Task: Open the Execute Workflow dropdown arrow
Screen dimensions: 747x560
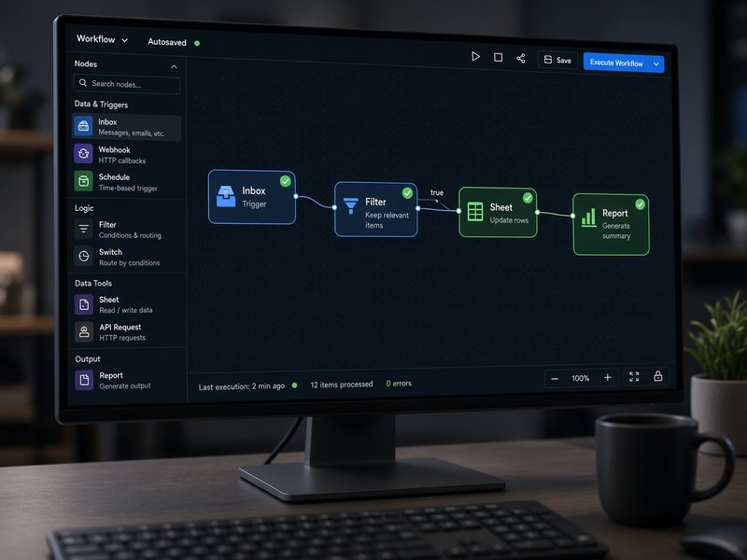Action: (656, 63)
